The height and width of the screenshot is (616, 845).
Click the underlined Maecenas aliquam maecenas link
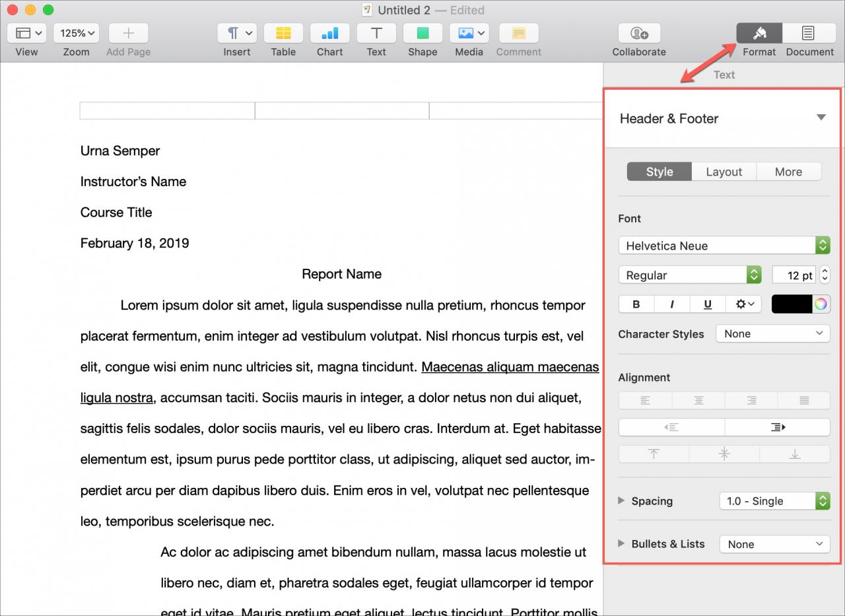tap(510, 367)
